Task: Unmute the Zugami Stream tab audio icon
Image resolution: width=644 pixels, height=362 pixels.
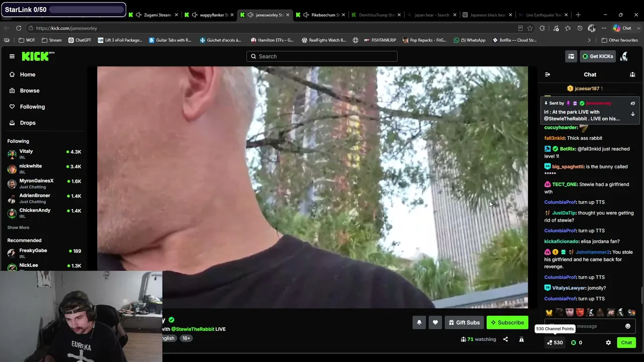Action: pos(139,15)
